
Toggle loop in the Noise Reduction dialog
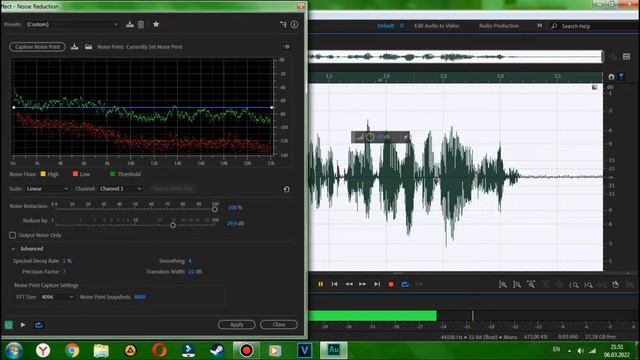pos(39,325)
